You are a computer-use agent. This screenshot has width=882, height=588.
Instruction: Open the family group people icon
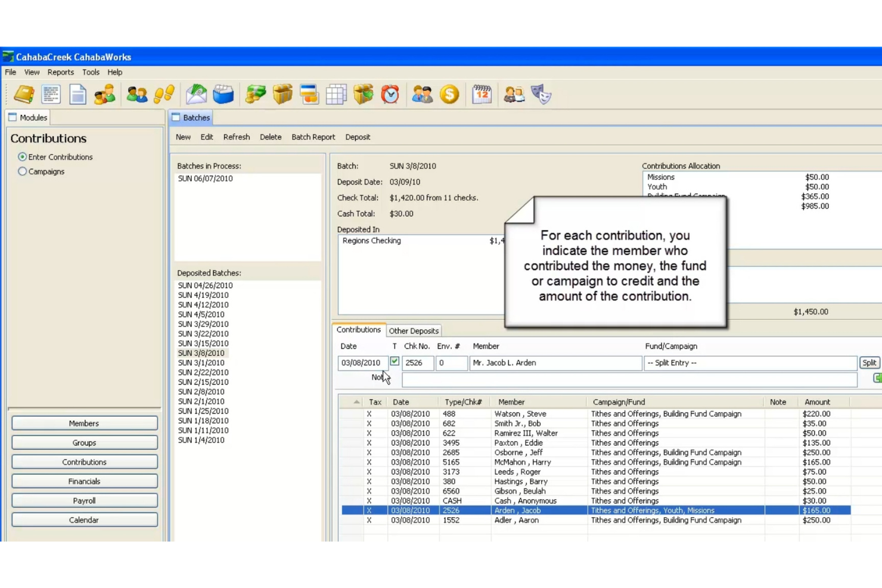click(x=105, y=94)
